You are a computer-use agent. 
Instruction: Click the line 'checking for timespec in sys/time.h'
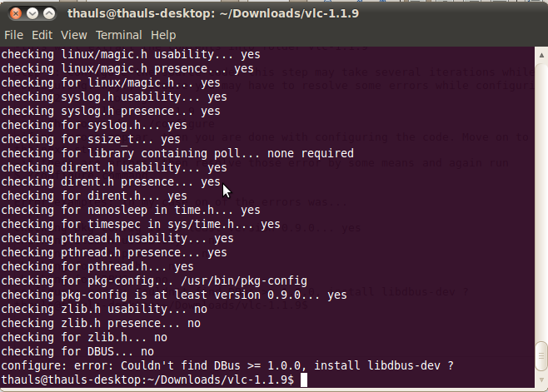(x=141, y=224)
